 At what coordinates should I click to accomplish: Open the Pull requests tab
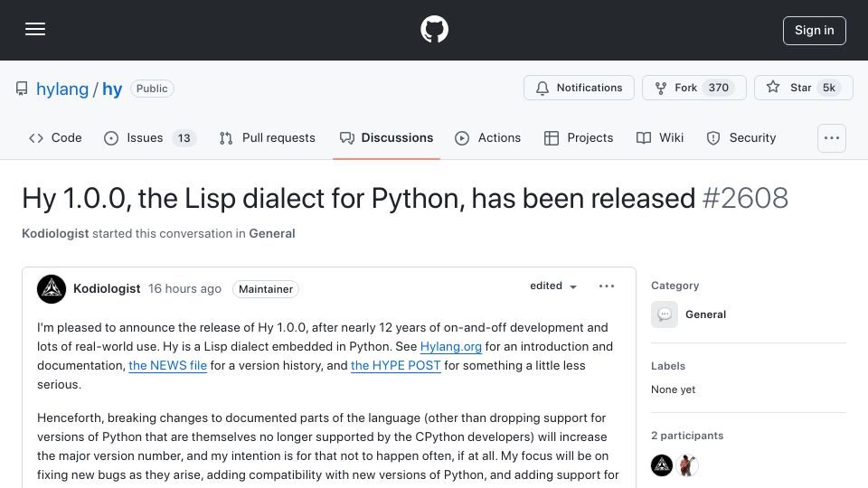[x=268, y=137]
